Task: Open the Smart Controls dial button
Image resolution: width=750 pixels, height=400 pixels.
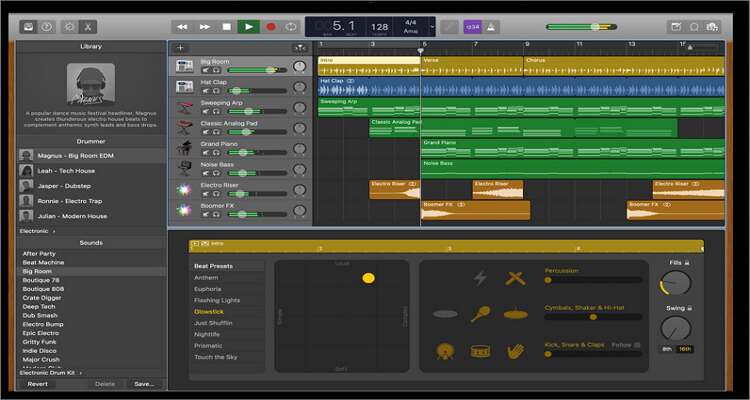Action: [x=69, y=27]
